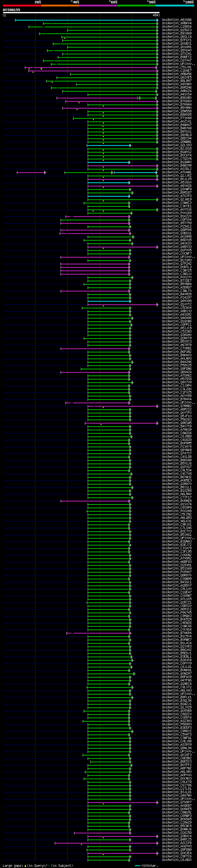
Task: Select hit label UniRef100_B0JLV5
Action: pos(177,179)
